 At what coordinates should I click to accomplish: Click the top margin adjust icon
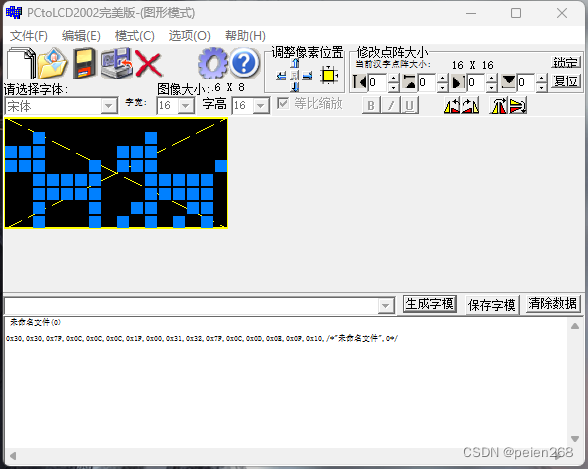pyautogui.click(x=409, y=82)
